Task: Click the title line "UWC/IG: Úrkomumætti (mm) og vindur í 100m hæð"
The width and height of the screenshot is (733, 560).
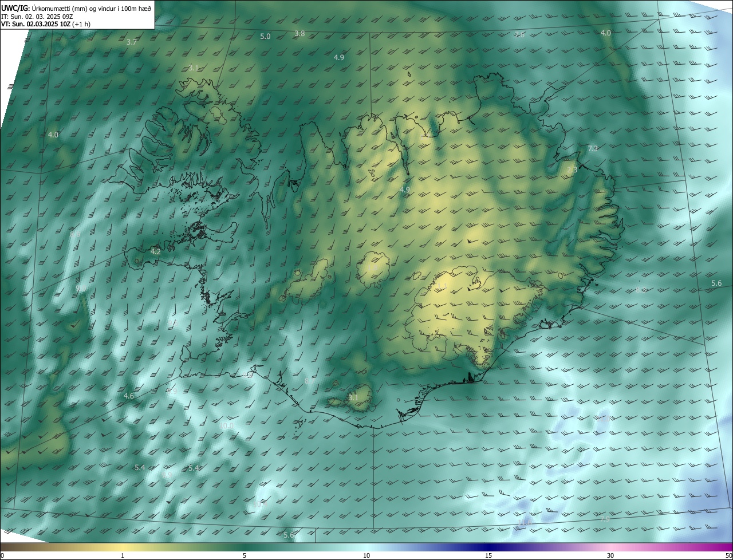Action: click(x=76, y=8)
